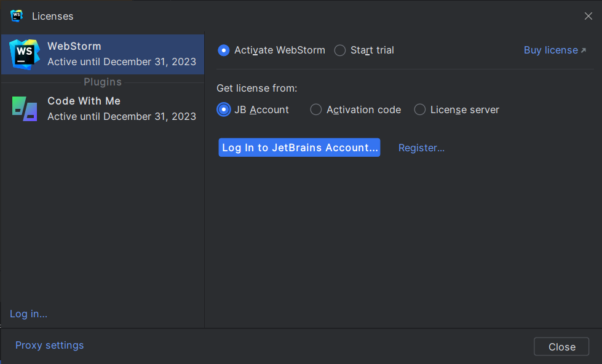
Task: Click the WebStorm product icon in the list
Action: click(x=25, y=54)
